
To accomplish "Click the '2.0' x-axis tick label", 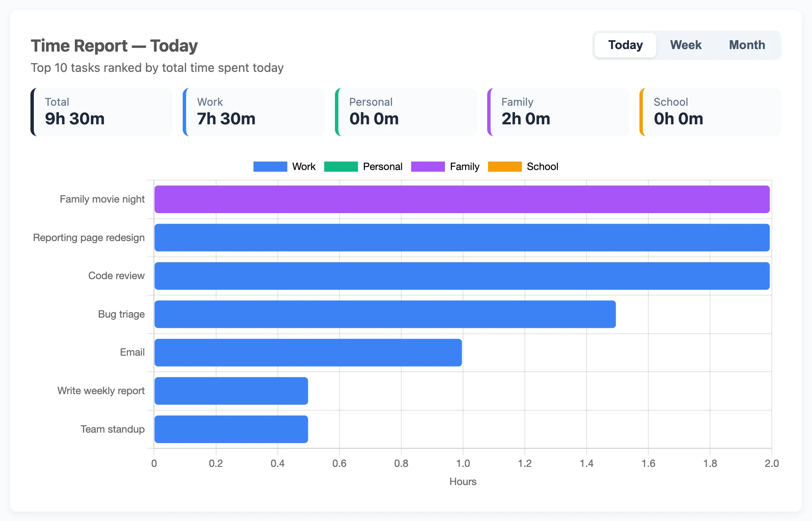I will (x=771, y=463).
